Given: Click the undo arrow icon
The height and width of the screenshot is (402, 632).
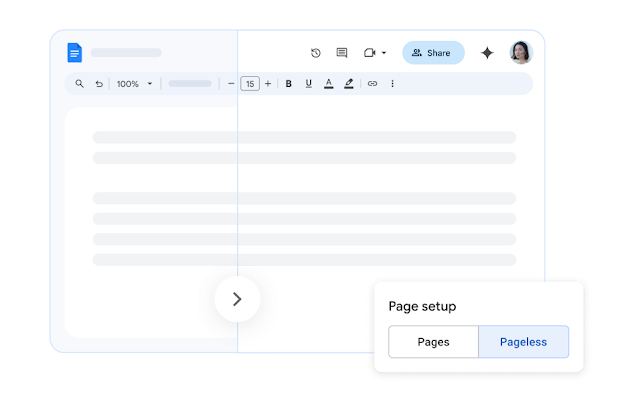Looking at the screenshot, I should (99, 84).
